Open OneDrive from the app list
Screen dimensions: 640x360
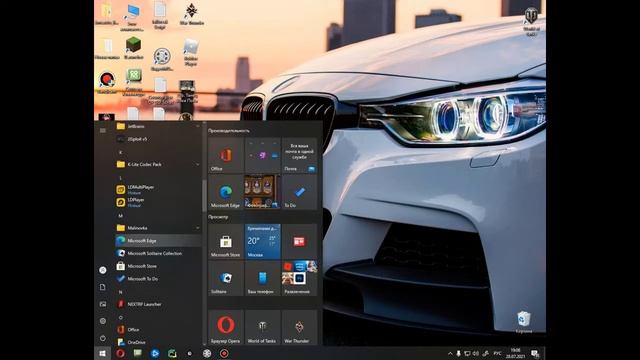pyautogui.click(x=158, y=342)
